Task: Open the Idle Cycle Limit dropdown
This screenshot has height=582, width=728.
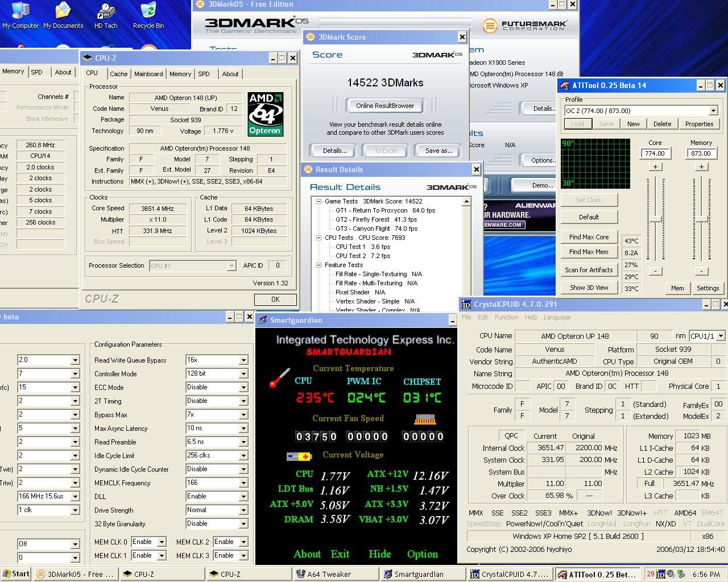Action: (243, 455)
